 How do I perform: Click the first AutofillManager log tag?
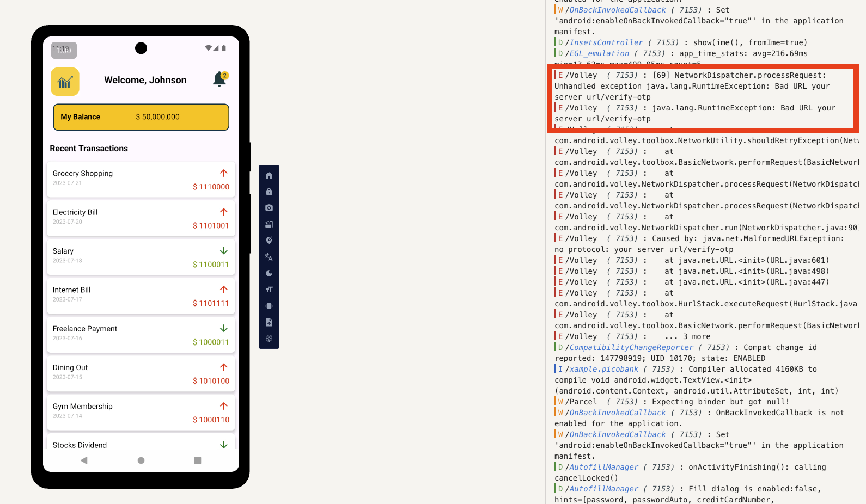[603, 467]
